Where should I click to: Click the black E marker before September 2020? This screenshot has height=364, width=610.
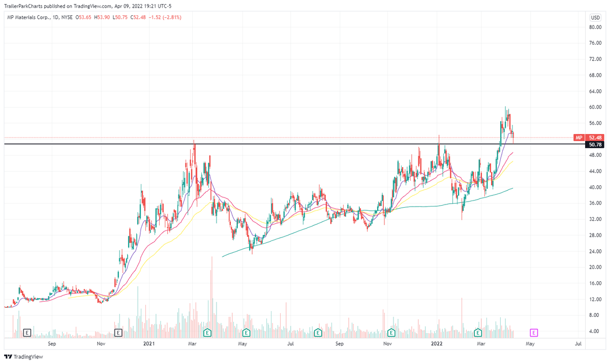[x=27, y=333]
